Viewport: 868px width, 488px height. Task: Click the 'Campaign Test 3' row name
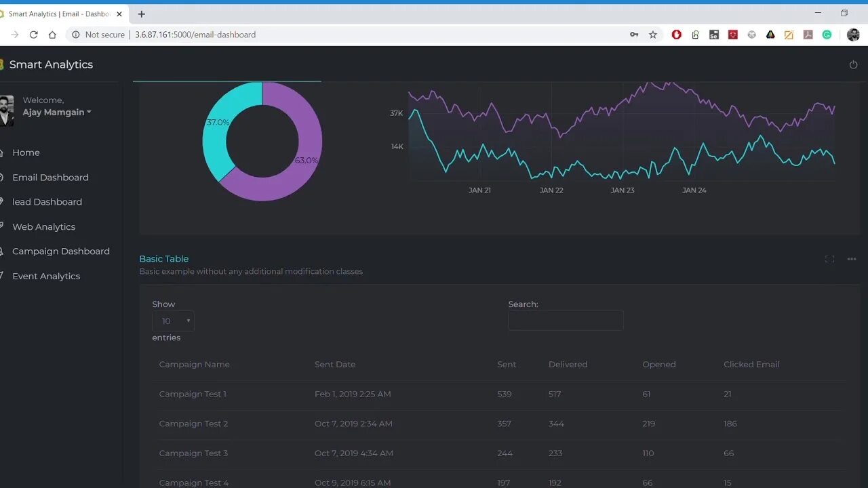click(x=193, y=453)
